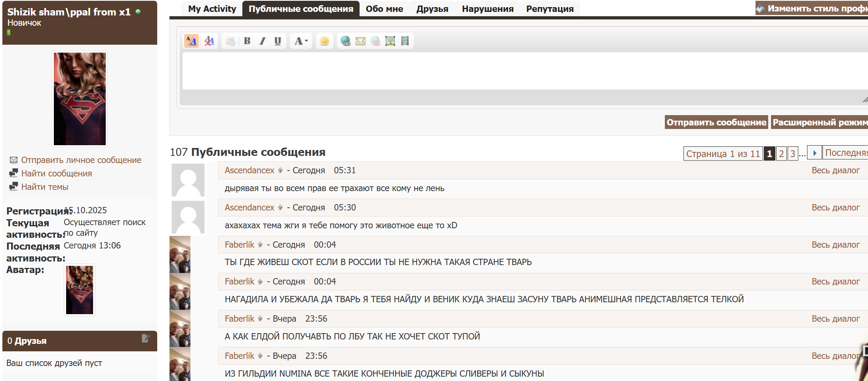Click Отправить личное сообщение link
Screen dimensions: 868x381
81,160
